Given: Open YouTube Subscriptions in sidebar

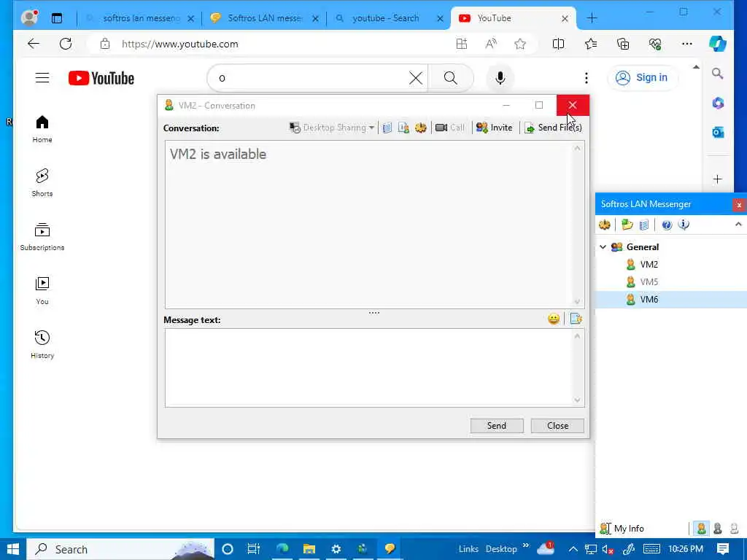Looking at the screenshot, I should click(42, 237).
